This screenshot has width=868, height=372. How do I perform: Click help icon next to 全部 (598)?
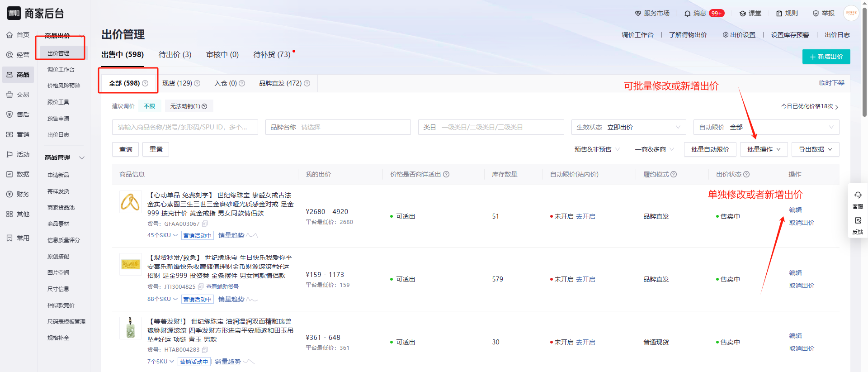coord(145,83)
